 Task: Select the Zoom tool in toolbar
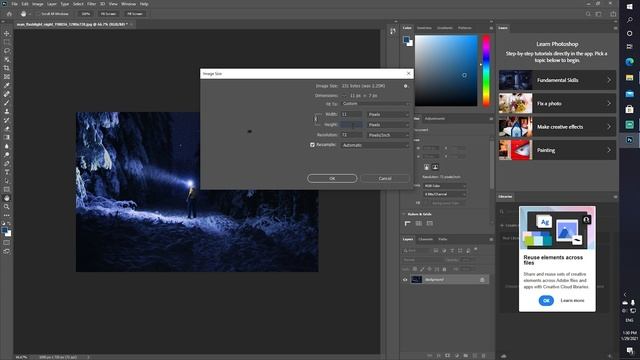[x=7, y=207]
